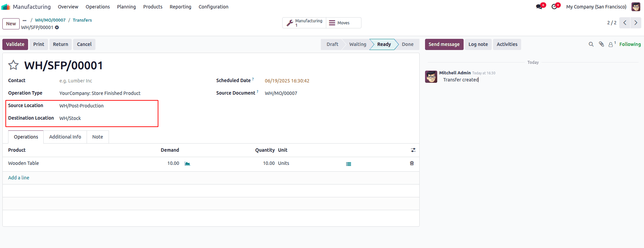Select the Done status stage
The height and width of the screenshot is (248, 644).
coord(407,44)
